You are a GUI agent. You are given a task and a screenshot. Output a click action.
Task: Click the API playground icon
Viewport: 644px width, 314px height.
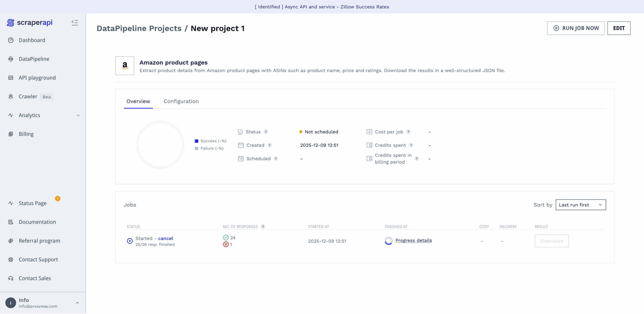pos(11,78)
